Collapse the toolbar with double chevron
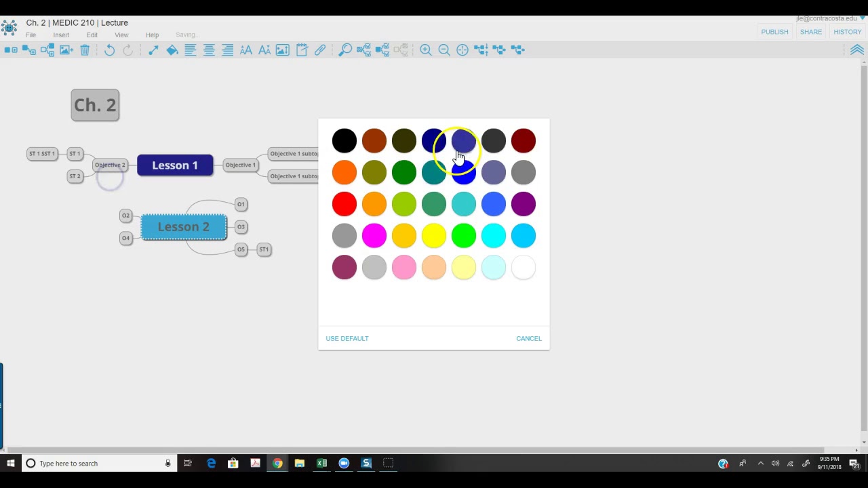Screen dimensions: 868x488 pos(857,50)
